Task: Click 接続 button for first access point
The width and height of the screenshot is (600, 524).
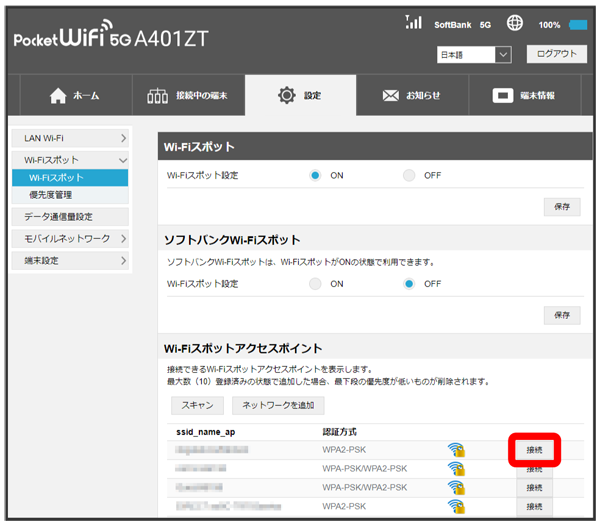Action: coord(534,451)
